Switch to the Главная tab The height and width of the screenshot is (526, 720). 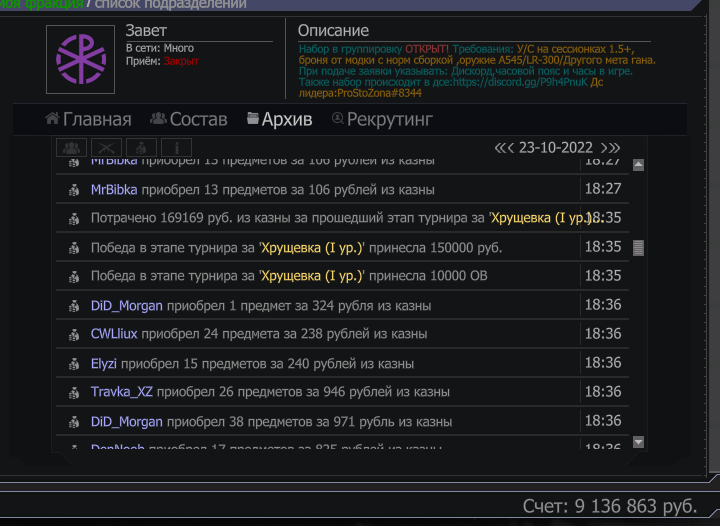(x=88, y=120)
